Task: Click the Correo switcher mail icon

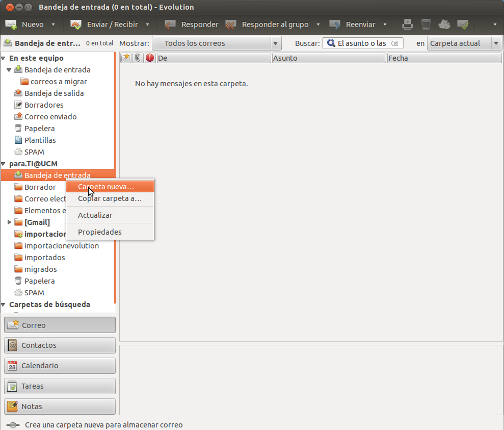Action: pyautogui.click(x=13, y=325)
